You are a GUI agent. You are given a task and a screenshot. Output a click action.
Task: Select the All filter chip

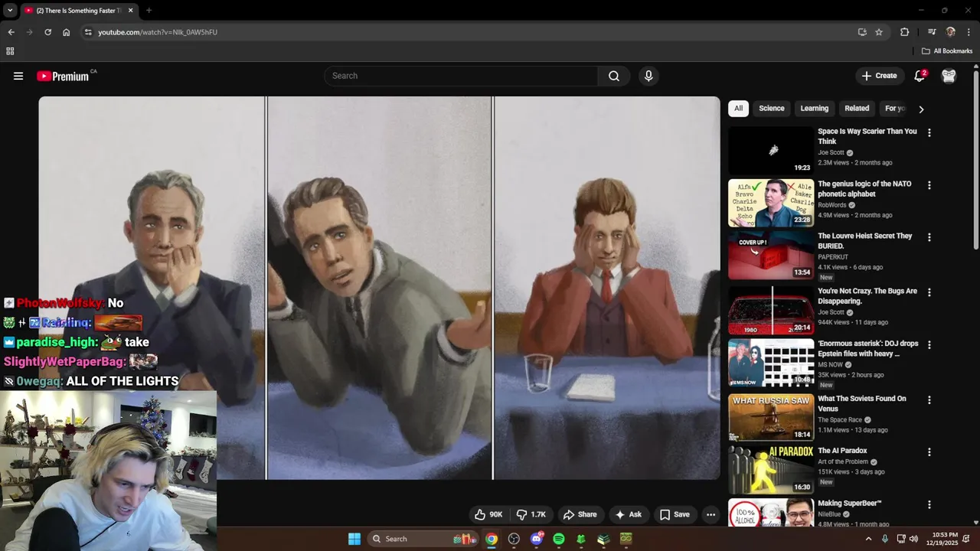pos(738,109)
